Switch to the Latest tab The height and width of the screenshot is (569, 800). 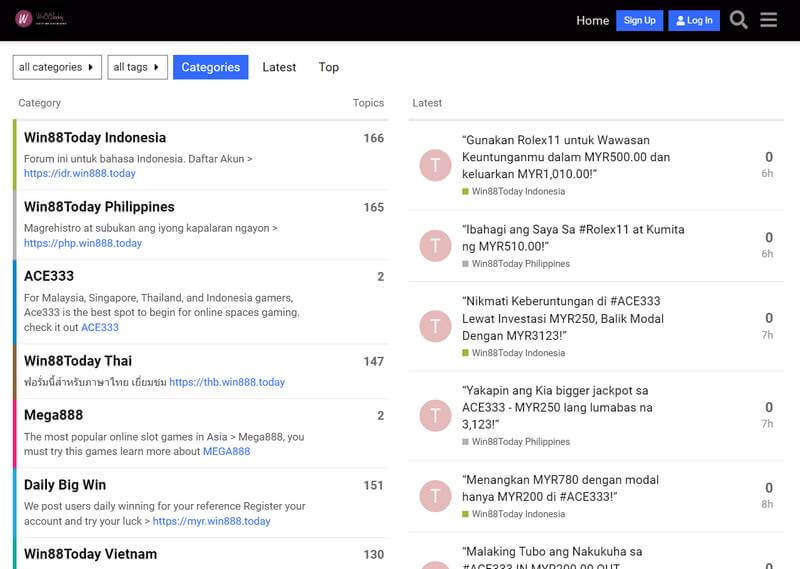click(x=279, y=67)
